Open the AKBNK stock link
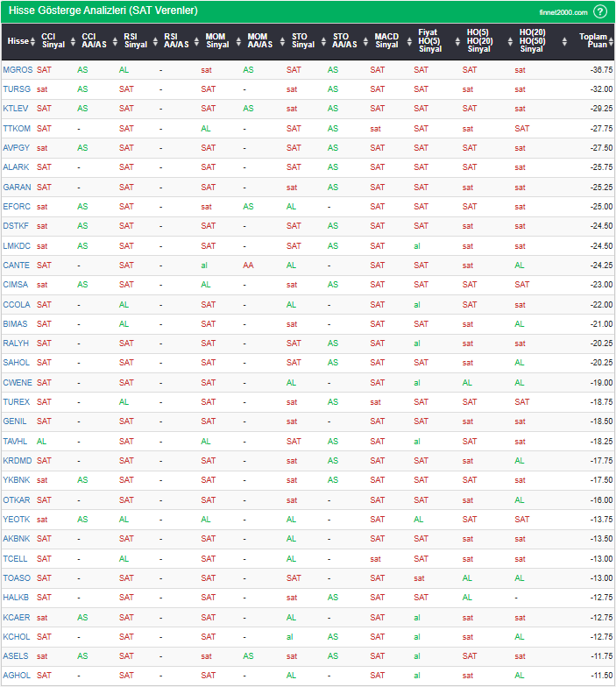The width and height of the screenshot is (616, 687). click(17, 539)
